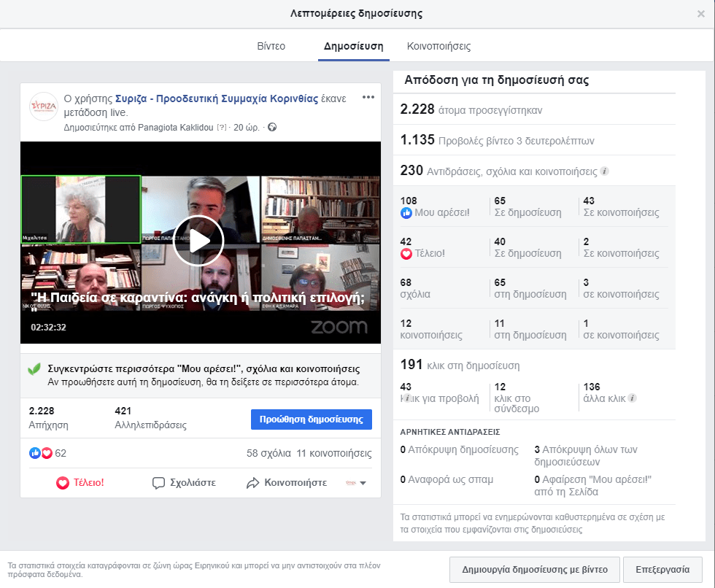Click the Syriza page profile logo
The width and height of the screenshot is (715, 588).
click(x=42, y=107)
